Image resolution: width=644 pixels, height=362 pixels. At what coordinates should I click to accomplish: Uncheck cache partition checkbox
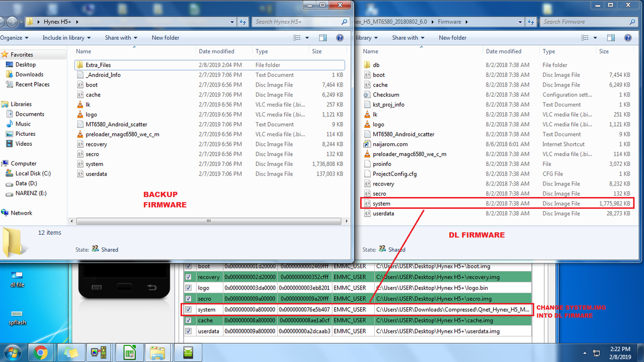pyautogui.click(x=189, y=320)
